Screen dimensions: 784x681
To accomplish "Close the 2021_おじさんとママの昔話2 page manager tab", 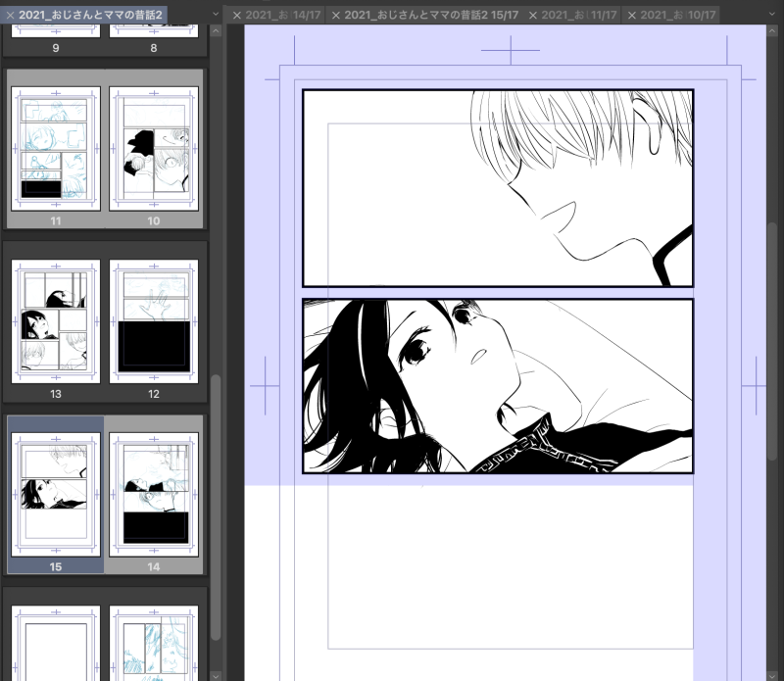I will 10,15.
